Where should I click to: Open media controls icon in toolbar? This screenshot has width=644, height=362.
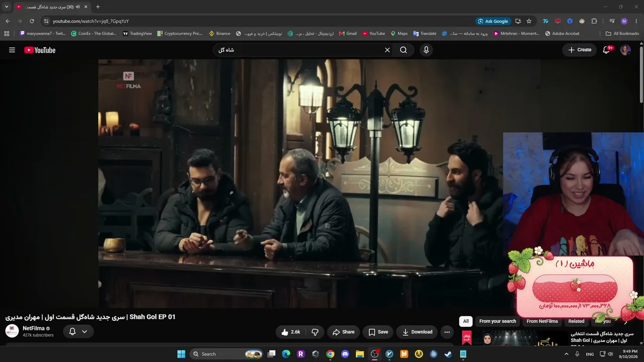point(612,21)
